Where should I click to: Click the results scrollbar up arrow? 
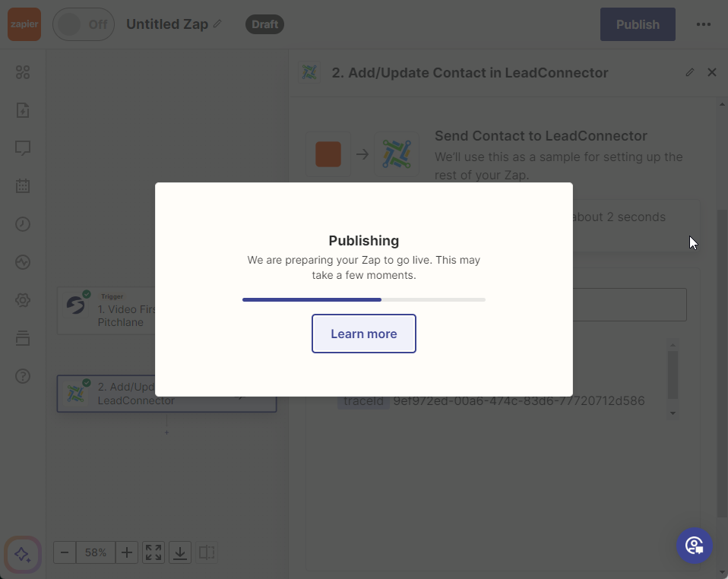673,345
